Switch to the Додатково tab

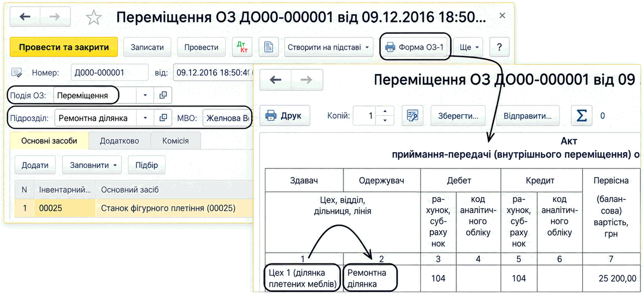119,141
